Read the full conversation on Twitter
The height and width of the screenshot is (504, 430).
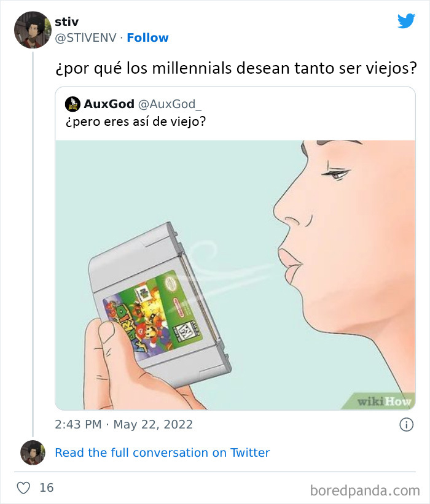coord(162,452)
